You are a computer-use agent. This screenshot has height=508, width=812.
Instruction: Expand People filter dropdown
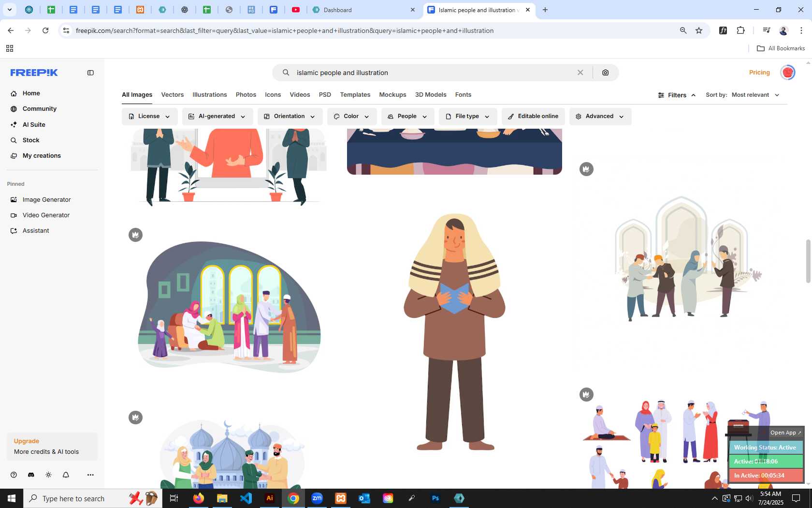(407, 117)
